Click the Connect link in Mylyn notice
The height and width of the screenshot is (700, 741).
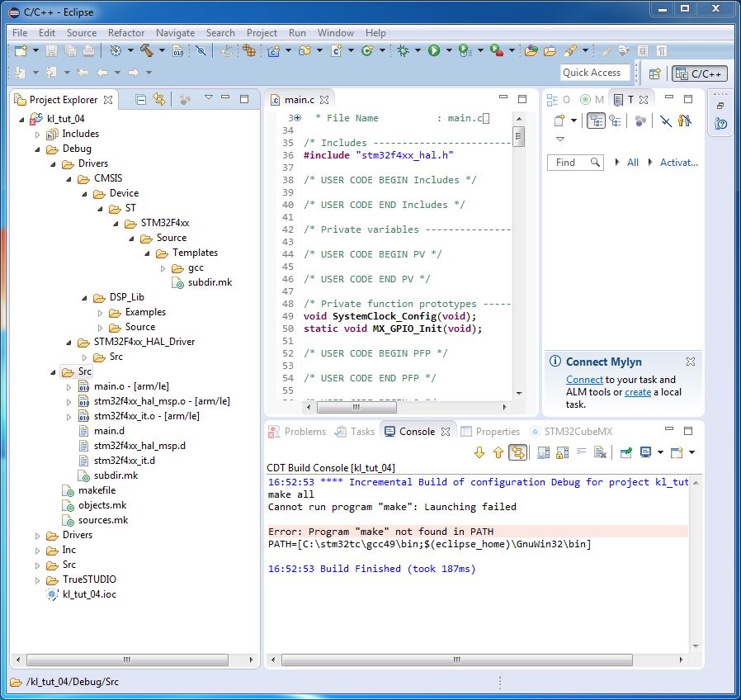[584, 380]
